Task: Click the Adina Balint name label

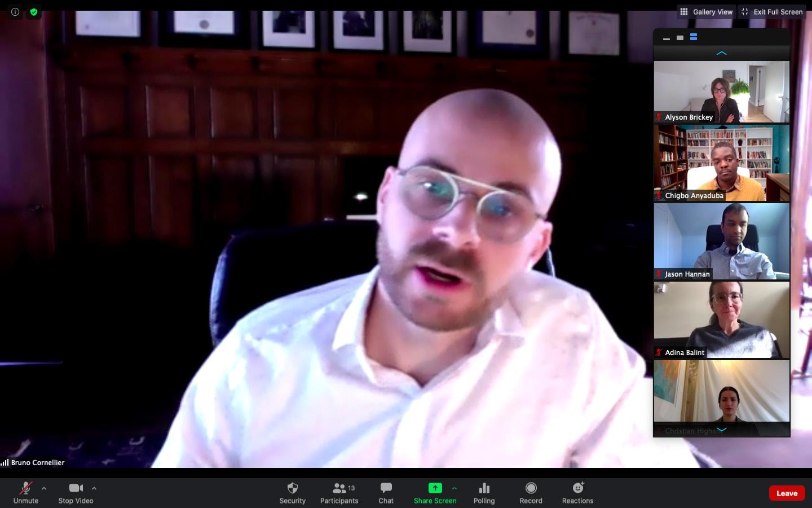Action: coord(685,352)
